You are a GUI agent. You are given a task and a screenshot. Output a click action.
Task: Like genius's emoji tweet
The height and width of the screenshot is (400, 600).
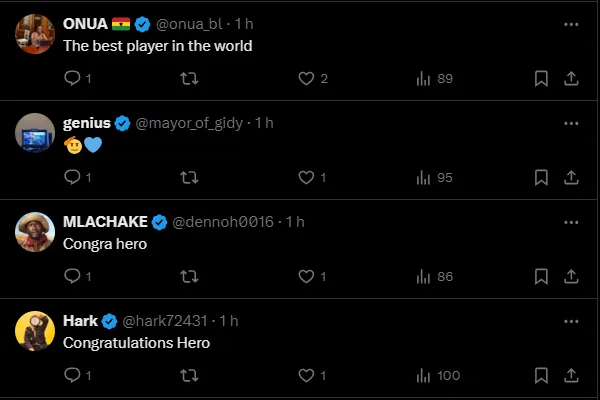pyautogui.click(x=307, y=177)
